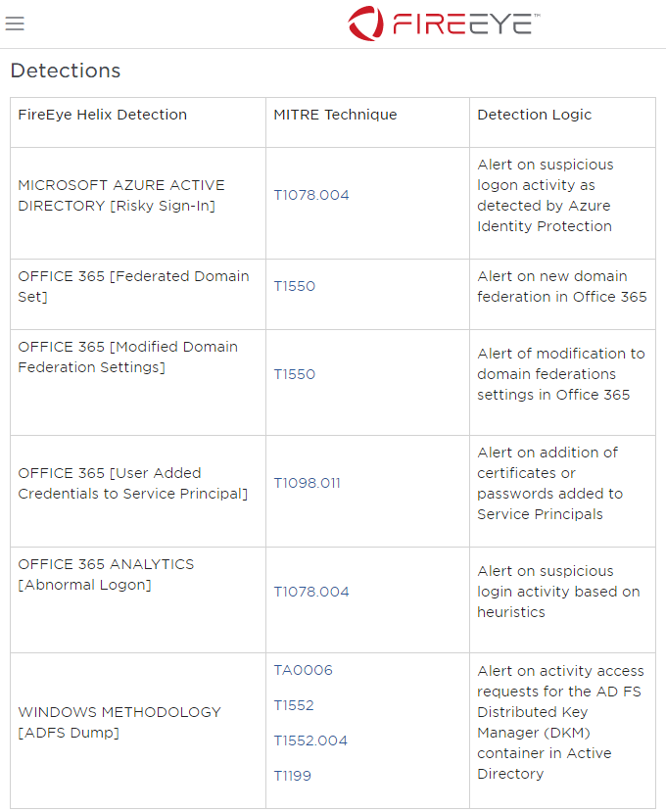This screenshot has width=666, height=812.
Task: Open the hamburger navigation menu
Action: point(15,24)
